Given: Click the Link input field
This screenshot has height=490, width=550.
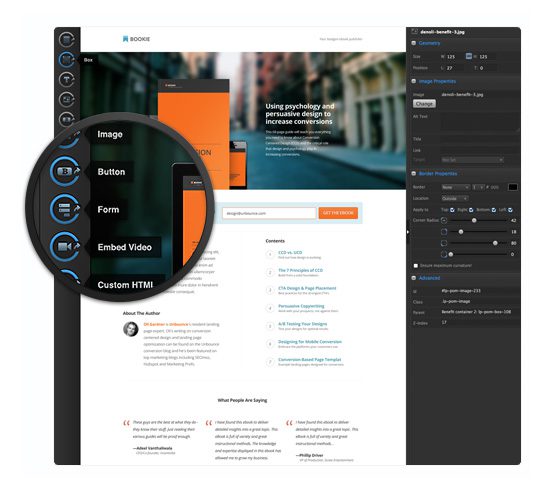Looking at the screenshot, I should tap(480, 150).
